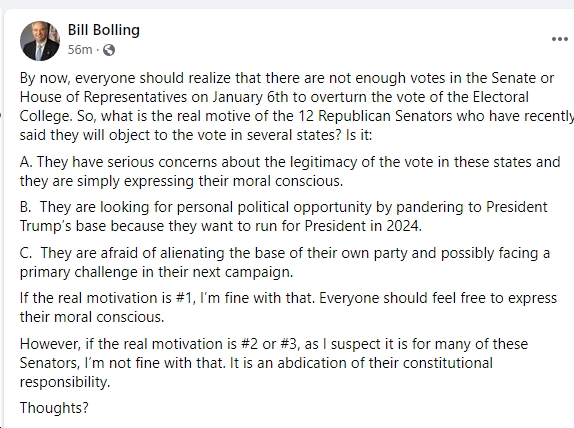Screen dimensions: 574x428
Task: Click the paragraph starting "However, if the real"
Action: click(274, 362)
